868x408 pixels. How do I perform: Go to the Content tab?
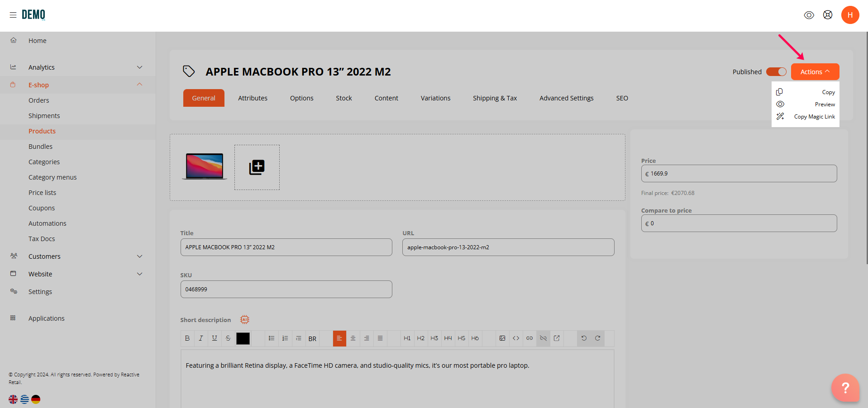pyautogui.click(x=386, y=98)
